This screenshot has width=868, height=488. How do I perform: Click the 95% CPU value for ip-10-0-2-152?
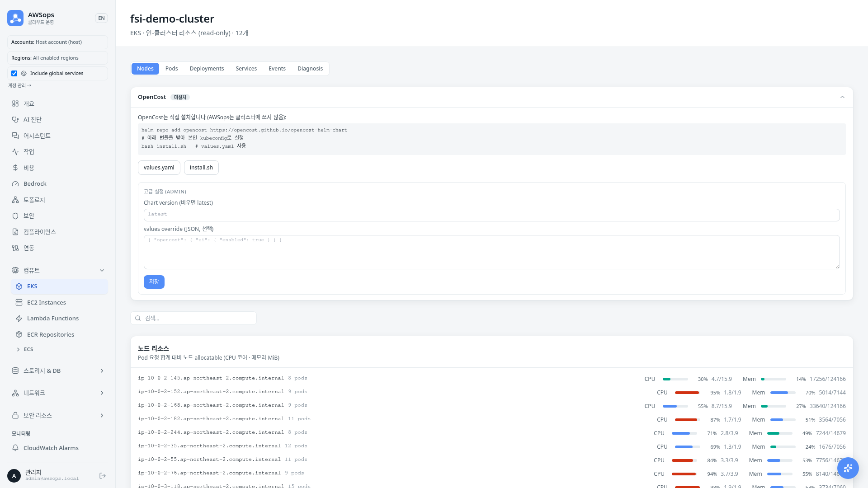click(715, 393)
